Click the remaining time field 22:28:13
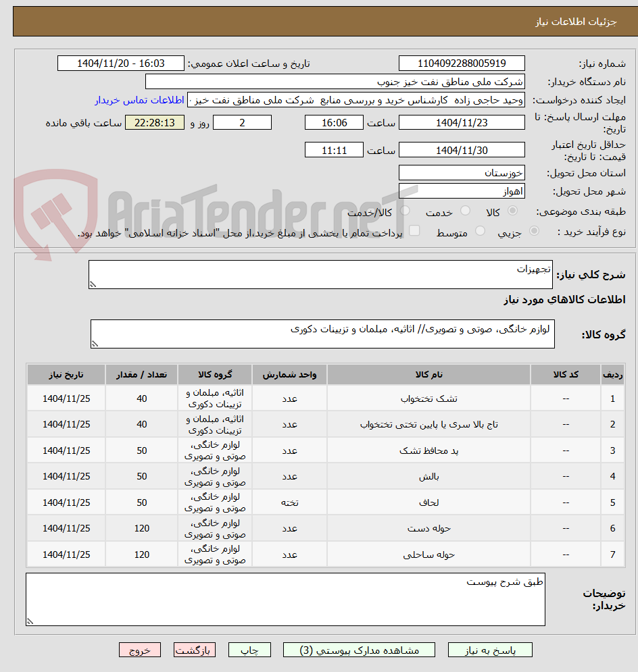 (155, 122)
